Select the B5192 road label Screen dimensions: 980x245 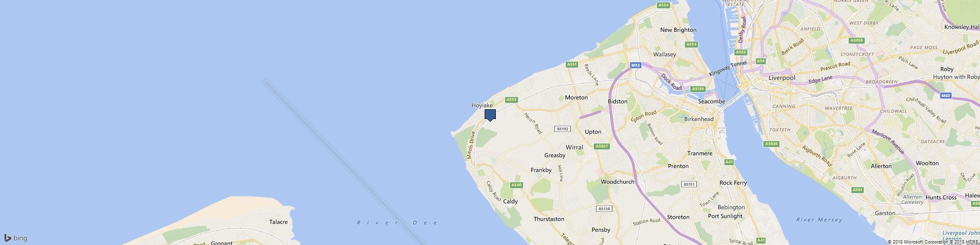point(563,129)
